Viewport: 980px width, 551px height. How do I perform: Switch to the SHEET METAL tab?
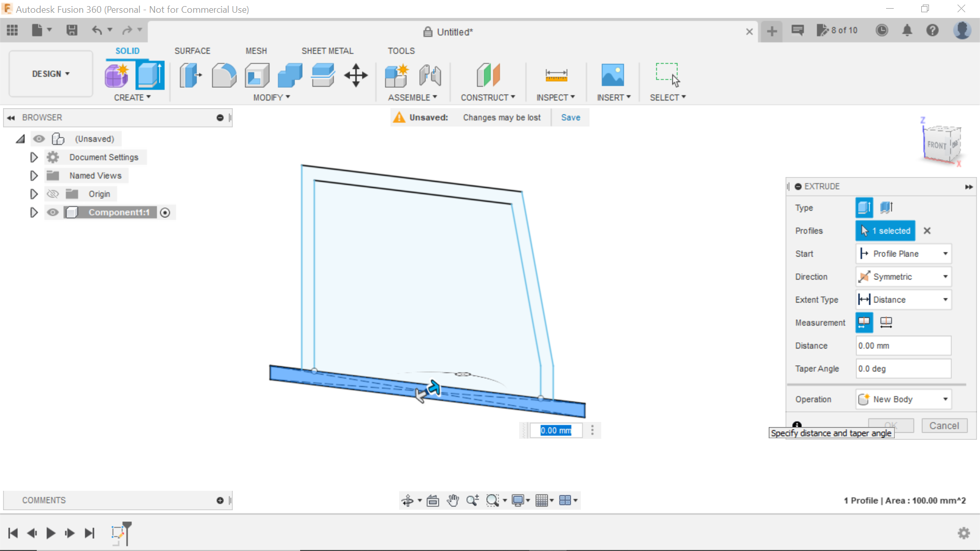327,51
